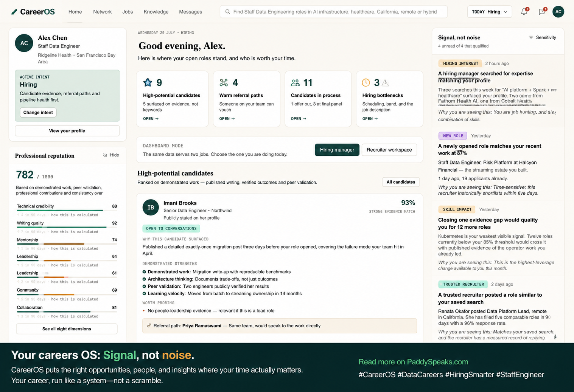The height and width of the screenshot is (392, 574).
Task: Open the Sensitivity filter control
Action: (x=542, y=37)
